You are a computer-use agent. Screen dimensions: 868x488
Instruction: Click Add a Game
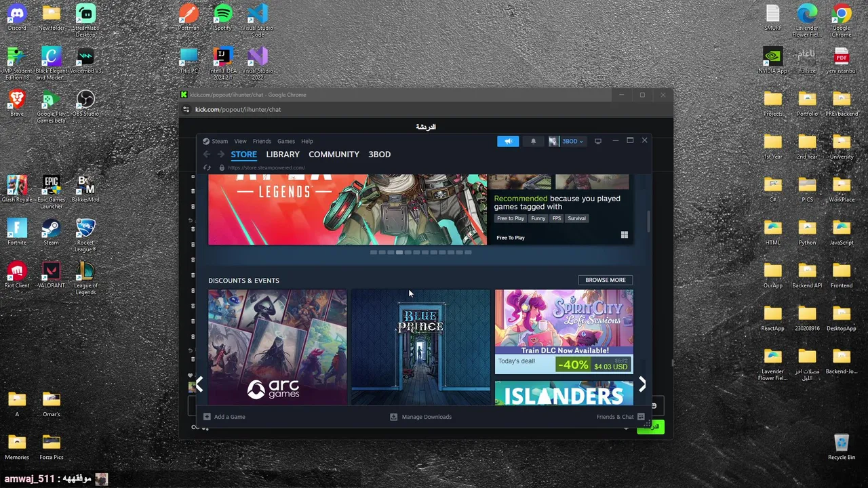224,417
